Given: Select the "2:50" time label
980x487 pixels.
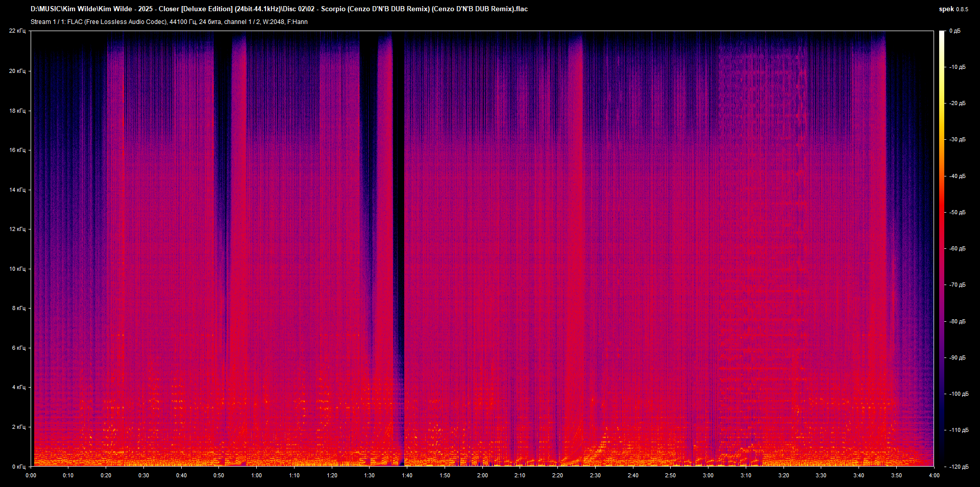Looking at the screenshot, I should coord(671,475).
